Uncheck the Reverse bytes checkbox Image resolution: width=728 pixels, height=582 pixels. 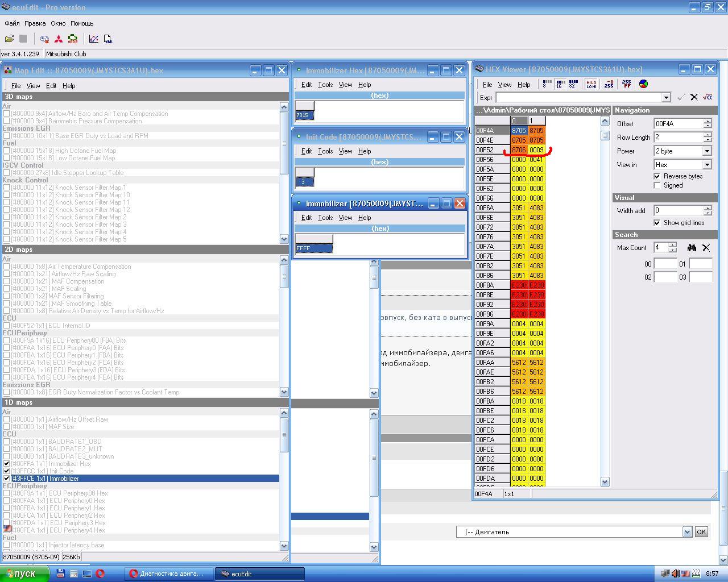pos(657,176)
